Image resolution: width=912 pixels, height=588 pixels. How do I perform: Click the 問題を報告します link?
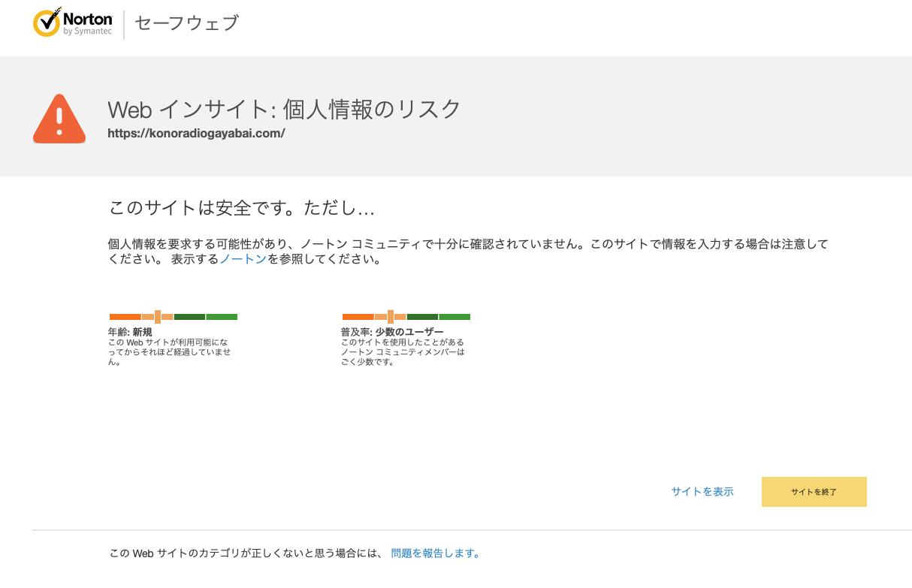(x=435, y=553)
